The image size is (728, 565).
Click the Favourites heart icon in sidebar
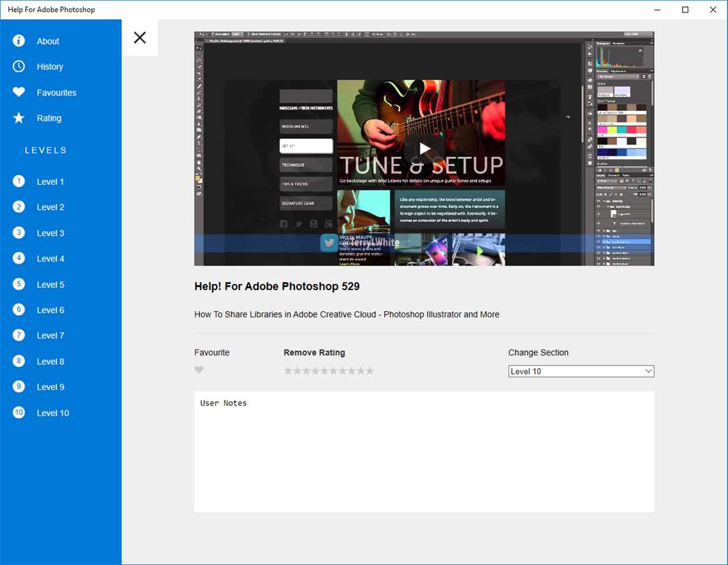pyautogui.click(x=19, y=92)
